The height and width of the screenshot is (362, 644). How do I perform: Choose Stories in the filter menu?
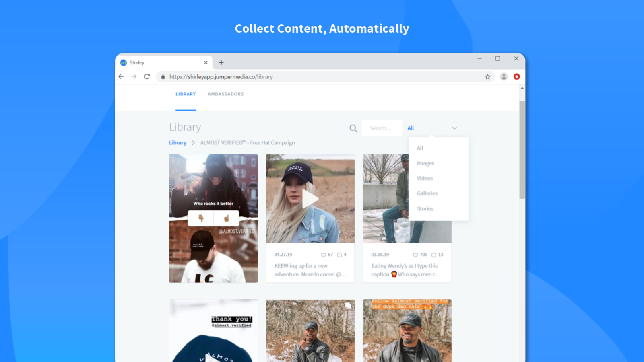coord(425,209)
